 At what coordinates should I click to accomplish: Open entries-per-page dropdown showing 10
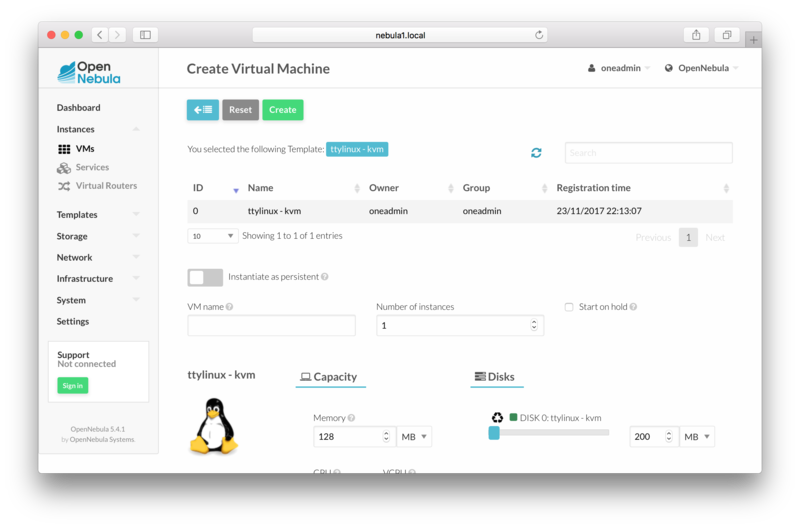click(x=212, y=236)
